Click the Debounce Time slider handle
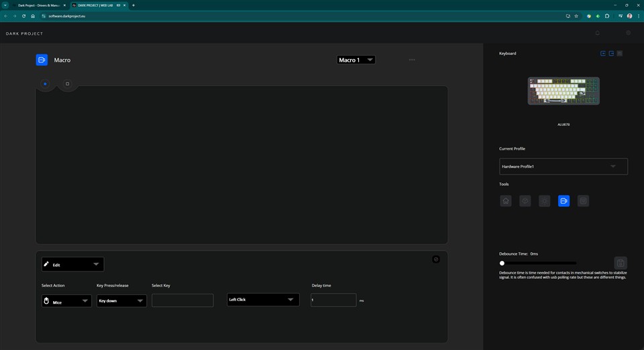Image resolution: width=644 pixels, height=350 pixels. (x=502, y=263)
